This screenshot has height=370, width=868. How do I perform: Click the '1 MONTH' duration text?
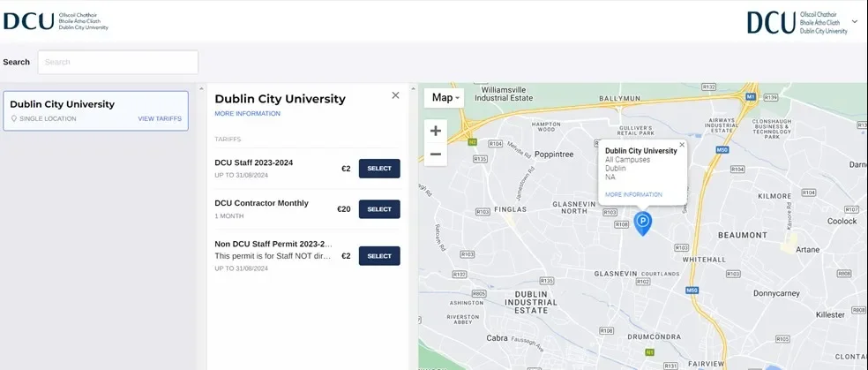pos(228,216)
